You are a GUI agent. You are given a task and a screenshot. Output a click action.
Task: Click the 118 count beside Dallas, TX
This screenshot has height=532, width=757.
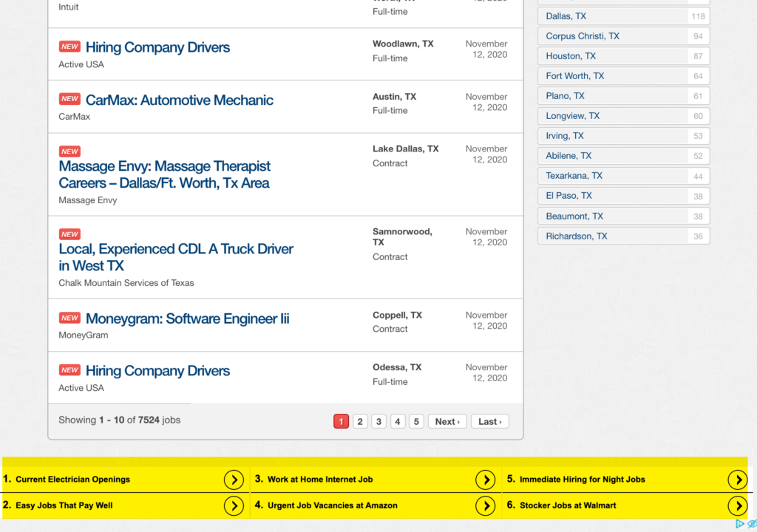pos(698,16)
